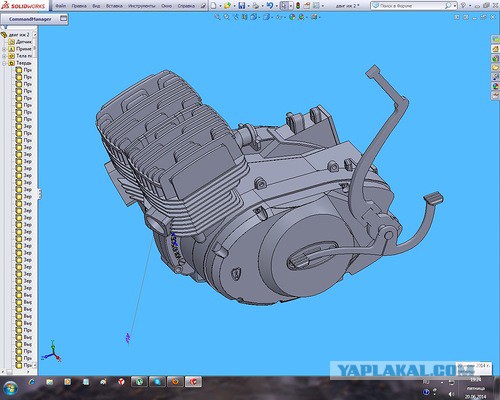Open the Вид menu
The image size is (500, 400).
[x=96, y=6]
